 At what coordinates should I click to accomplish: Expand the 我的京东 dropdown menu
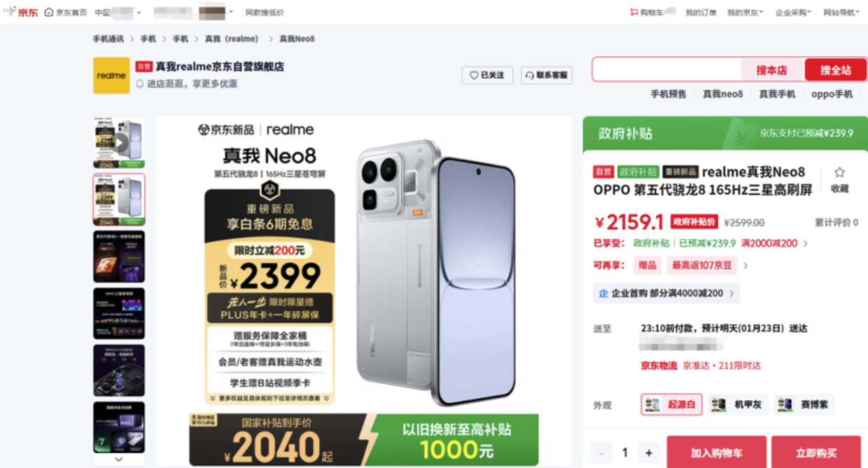745,13
